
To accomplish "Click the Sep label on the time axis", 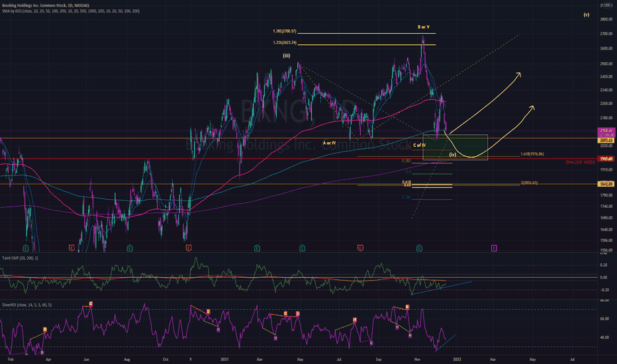I will pos(379,359).
